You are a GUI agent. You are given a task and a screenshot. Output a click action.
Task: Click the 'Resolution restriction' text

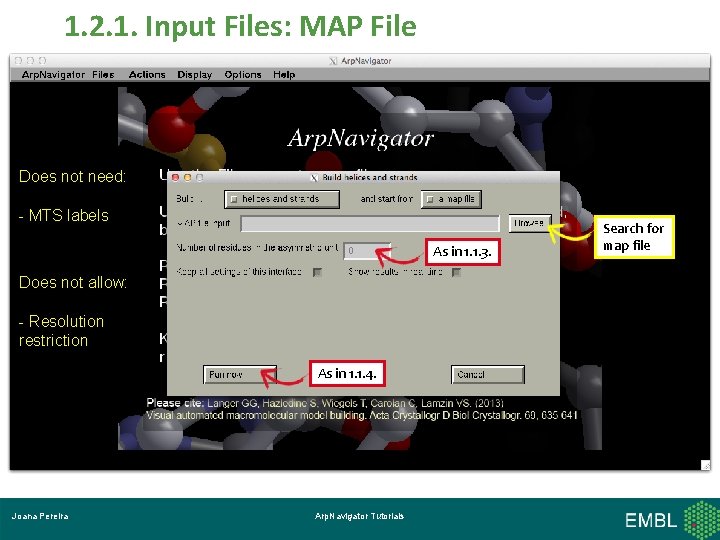(62, 331)
